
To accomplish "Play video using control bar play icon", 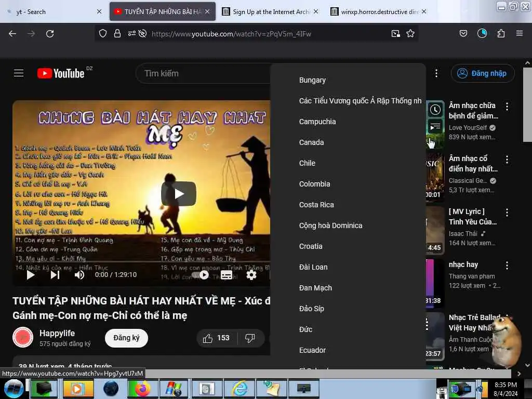I will tap(31, 275).
